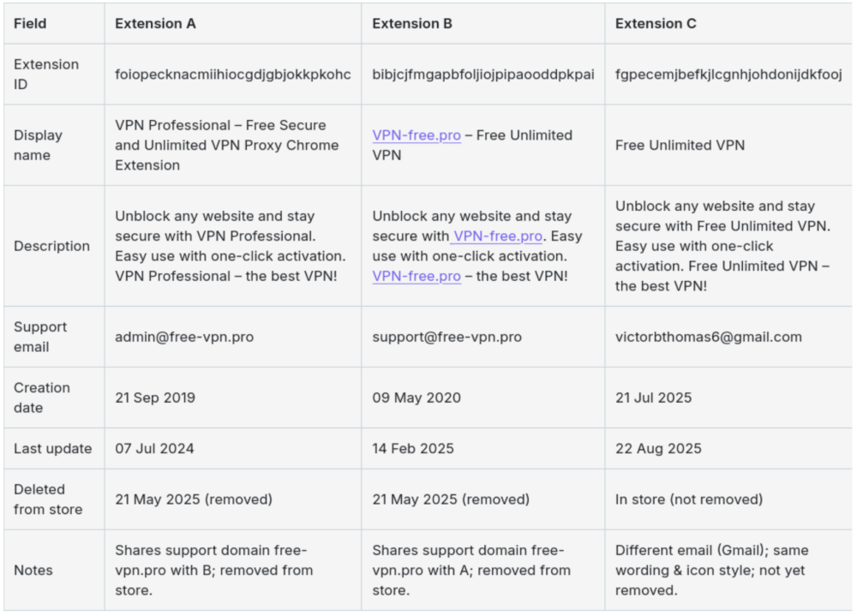This screenshot has height=616, width=857.
Task: Click the Field column header
Action: pyautogui.click(x=30, y=24)
